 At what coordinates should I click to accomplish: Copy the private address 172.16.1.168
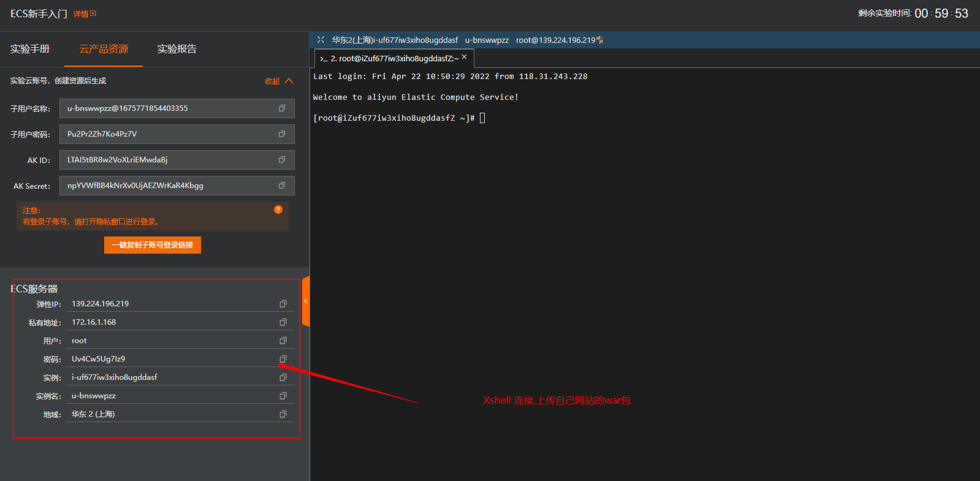point(283,322)
